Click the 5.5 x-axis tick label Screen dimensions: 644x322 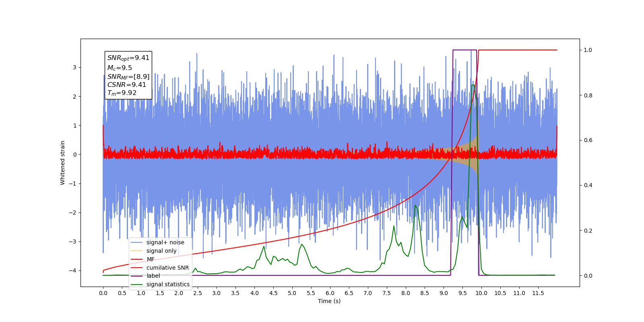[x=311, y=293]
